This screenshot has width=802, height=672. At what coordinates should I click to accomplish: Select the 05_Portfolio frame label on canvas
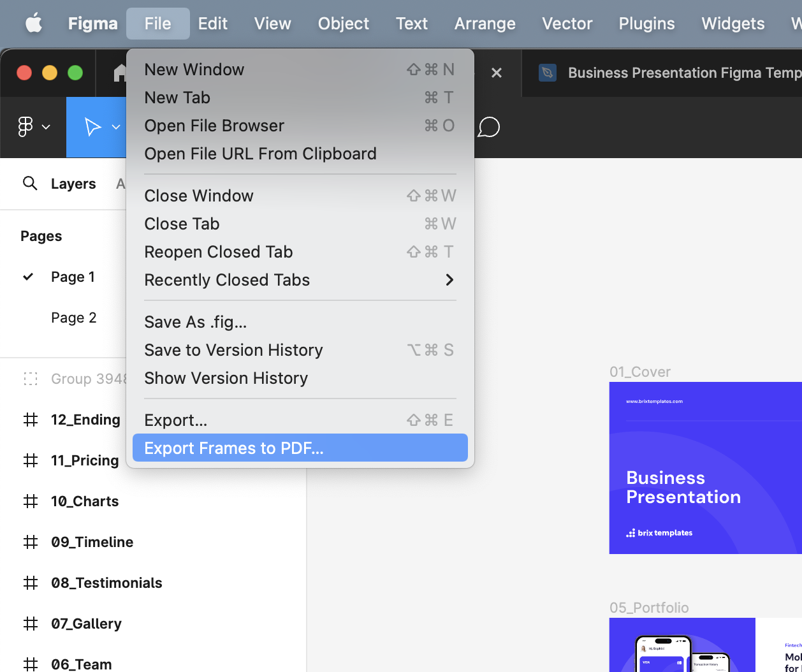(649, 608)
